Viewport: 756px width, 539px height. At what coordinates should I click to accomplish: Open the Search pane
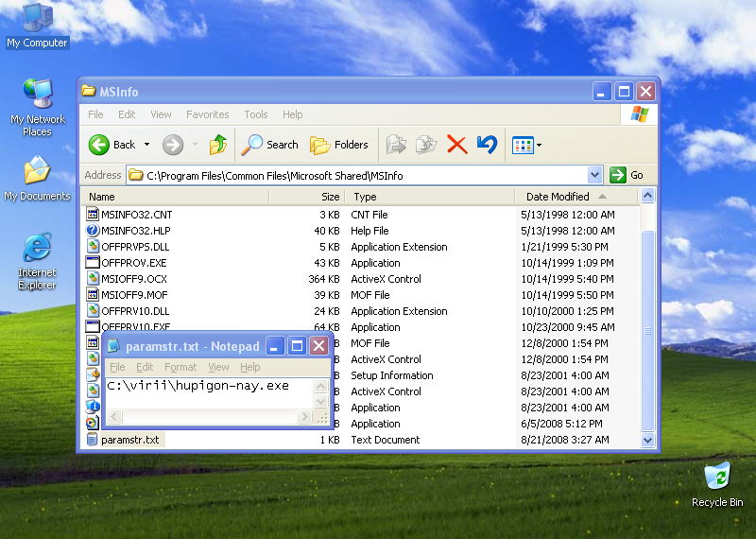(x=270, y=145)
